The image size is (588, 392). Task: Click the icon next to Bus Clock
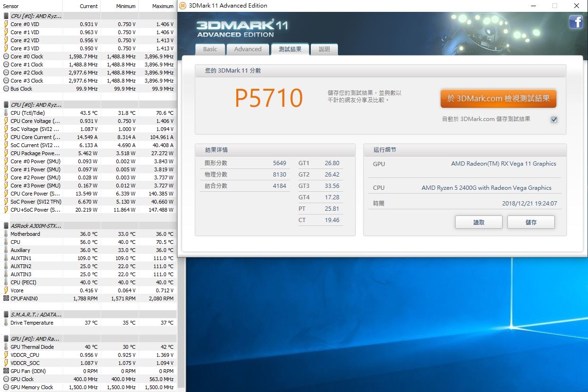coord(6,89)
